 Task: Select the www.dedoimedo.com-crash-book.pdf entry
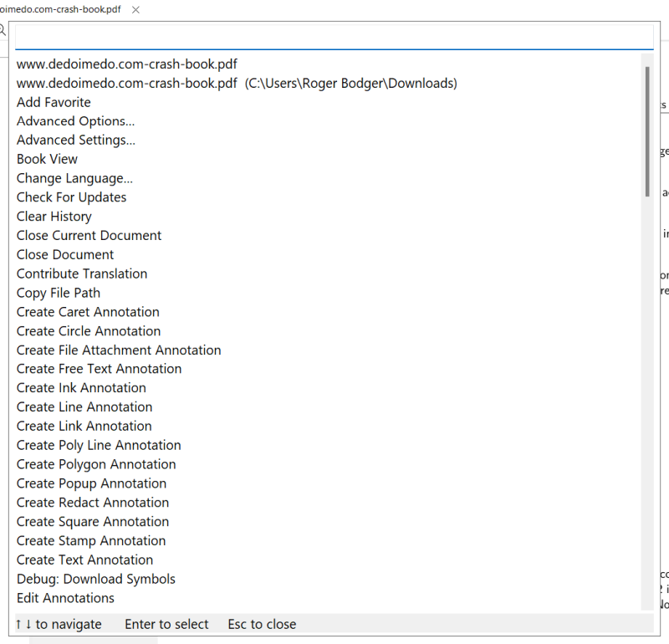[126, 64]
